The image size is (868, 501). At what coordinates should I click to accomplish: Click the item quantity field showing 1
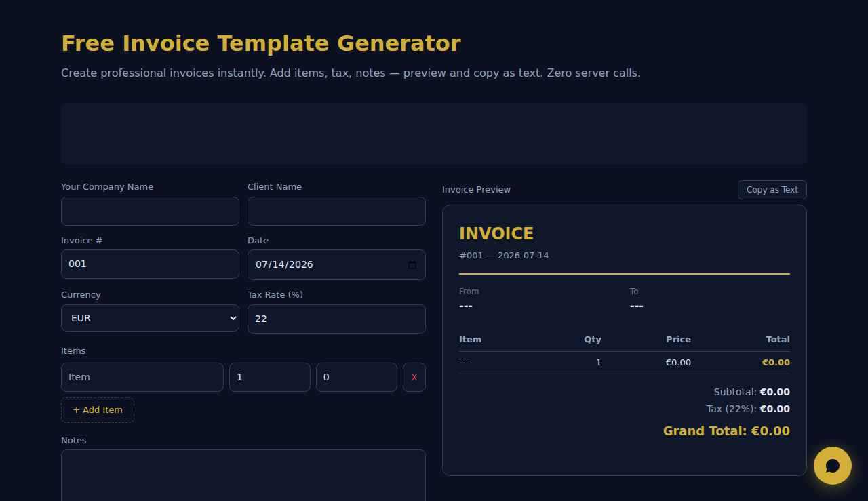click(270, 377)
